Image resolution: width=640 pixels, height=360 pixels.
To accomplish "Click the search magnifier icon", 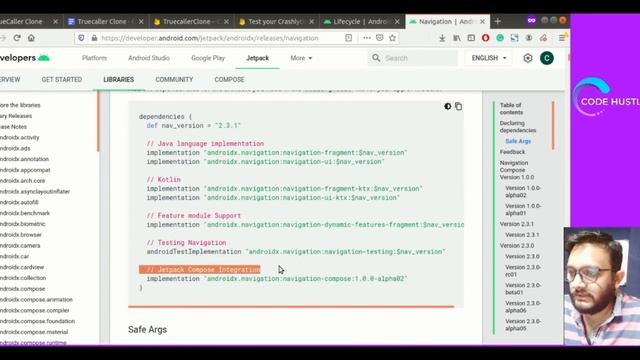I will tap(376, 58).
